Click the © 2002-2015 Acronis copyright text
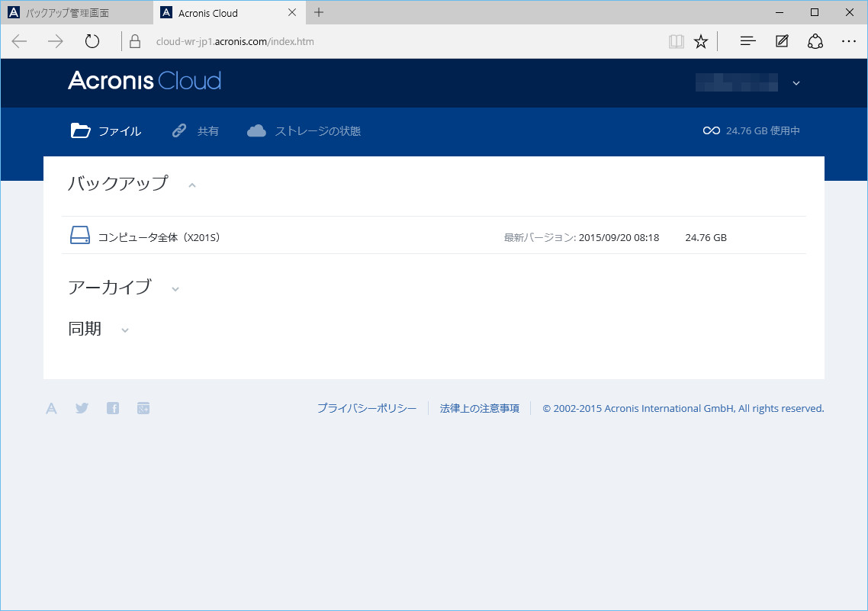Screen dimensions: 868x611 coord(683,408)
